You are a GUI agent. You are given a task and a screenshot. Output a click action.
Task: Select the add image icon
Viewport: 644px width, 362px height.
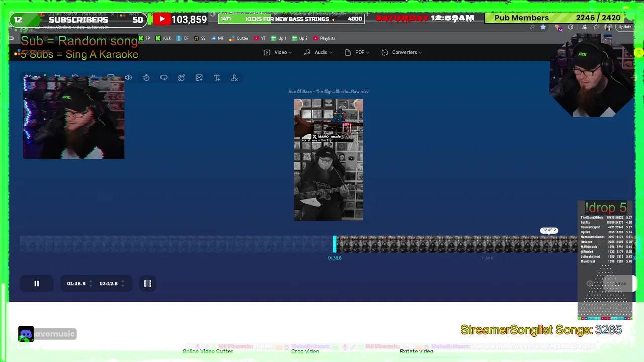199,78
